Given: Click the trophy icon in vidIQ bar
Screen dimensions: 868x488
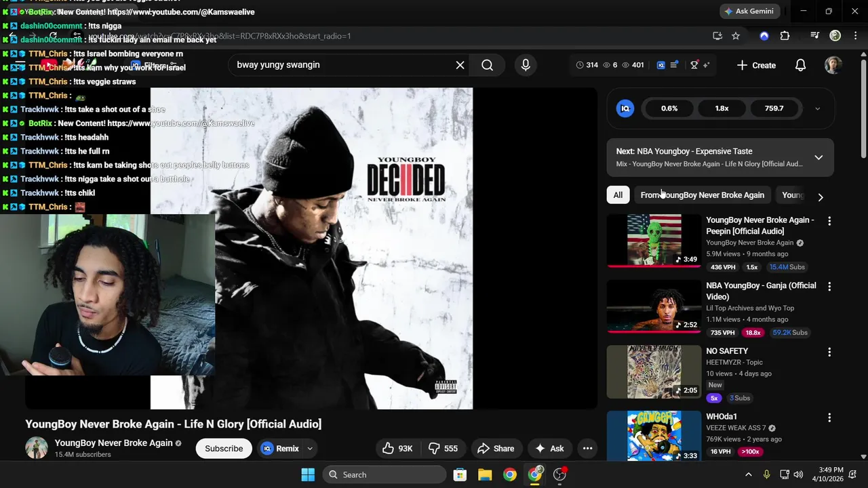Looking at the screenshot, I should [694, 65].
